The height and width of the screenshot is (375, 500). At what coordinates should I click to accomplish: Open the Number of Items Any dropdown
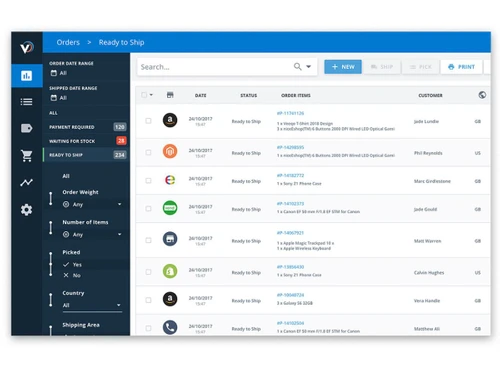pos(92,234)
